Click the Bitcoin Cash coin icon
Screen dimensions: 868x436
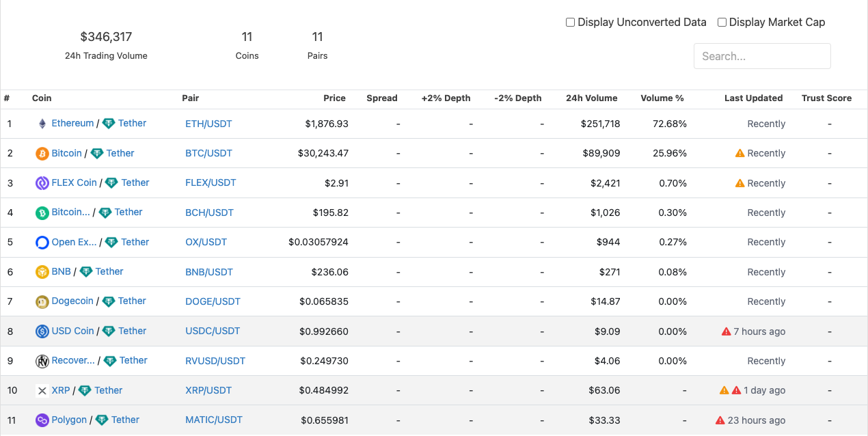(42, 213)
